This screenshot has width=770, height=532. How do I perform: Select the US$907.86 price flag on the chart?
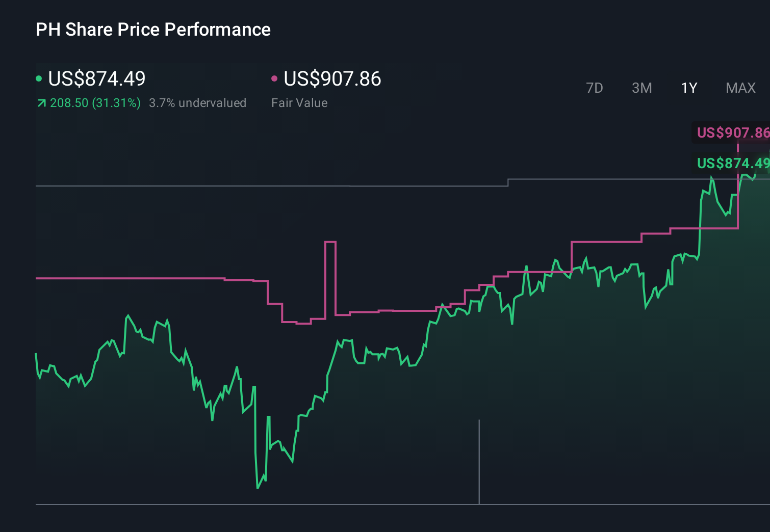733,133
